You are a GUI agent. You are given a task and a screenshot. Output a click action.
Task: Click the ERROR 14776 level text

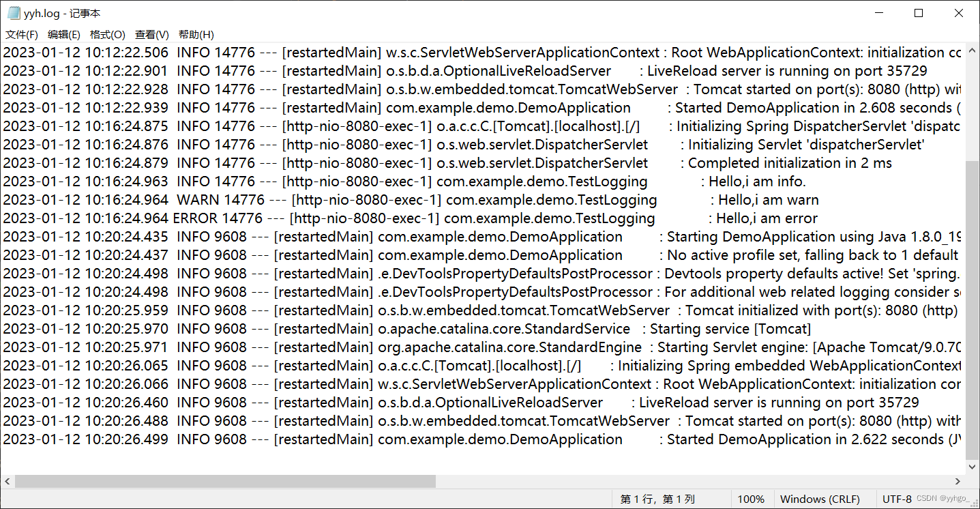pyautogui.click(x=218, y=218)
